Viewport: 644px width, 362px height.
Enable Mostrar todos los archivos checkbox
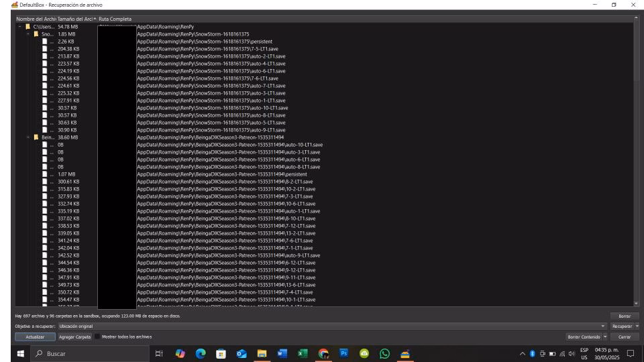pos(97,337)
